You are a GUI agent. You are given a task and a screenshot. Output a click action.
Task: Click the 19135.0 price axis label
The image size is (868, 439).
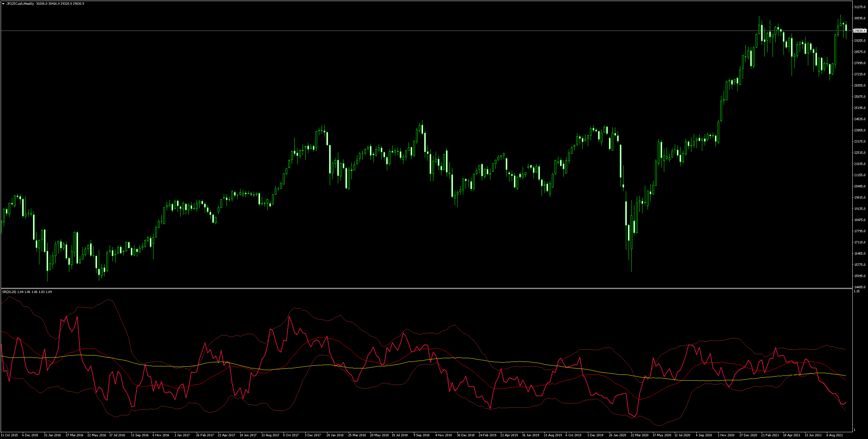pos(860,209)
